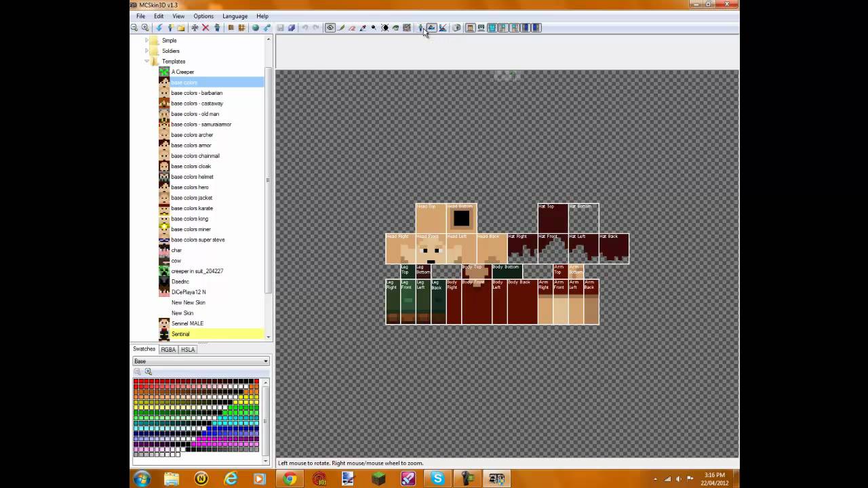Image resolution: width=868 pixels, height=488 pixels.
Task: Open the Options menu
Action: (x=203, y=16)
